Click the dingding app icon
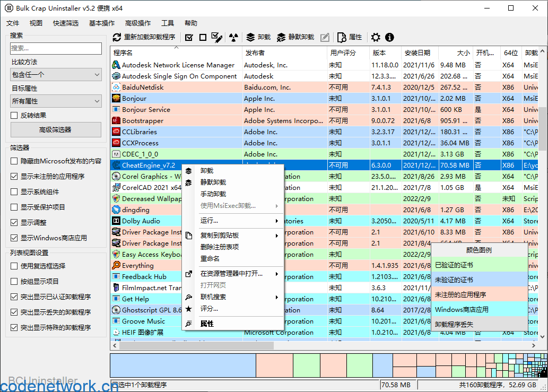The height and width of the screenshot is (392, 548). [116, 210]
